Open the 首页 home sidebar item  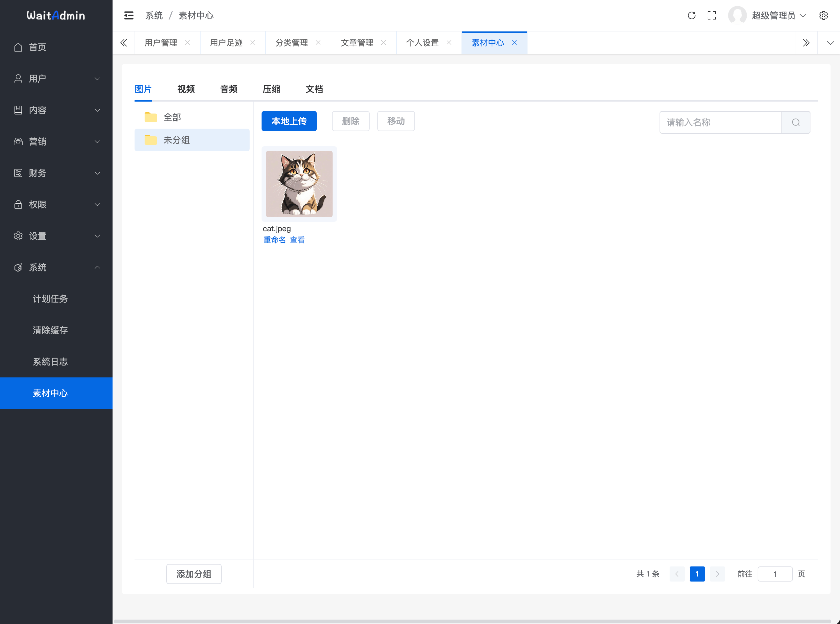click(38, 47)
